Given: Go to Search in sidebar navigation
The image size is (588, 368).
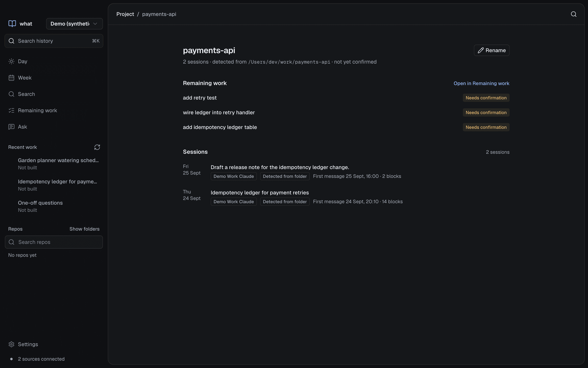Looking at the screenshot, I should [54, 94].
